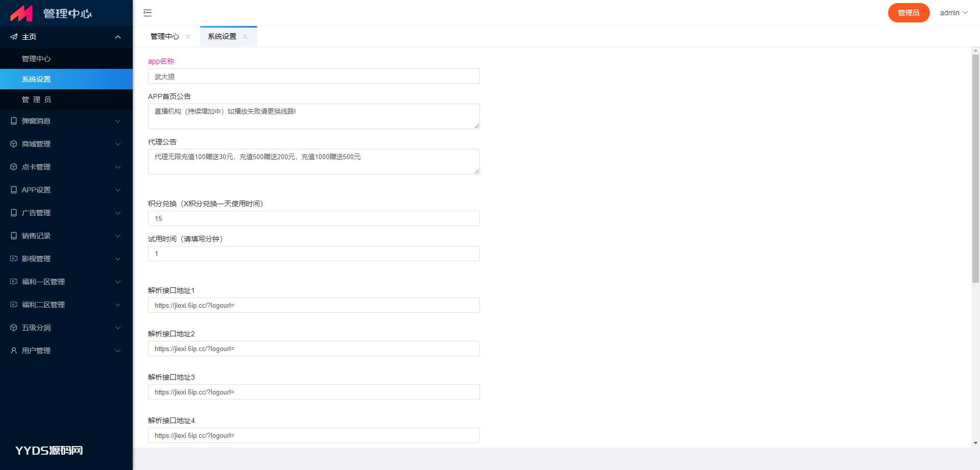Image resolution: width=980 pixels, height=470 pixels.
Task: Expand the 点卡管理 menu chevron
Action: coord(118,167)
